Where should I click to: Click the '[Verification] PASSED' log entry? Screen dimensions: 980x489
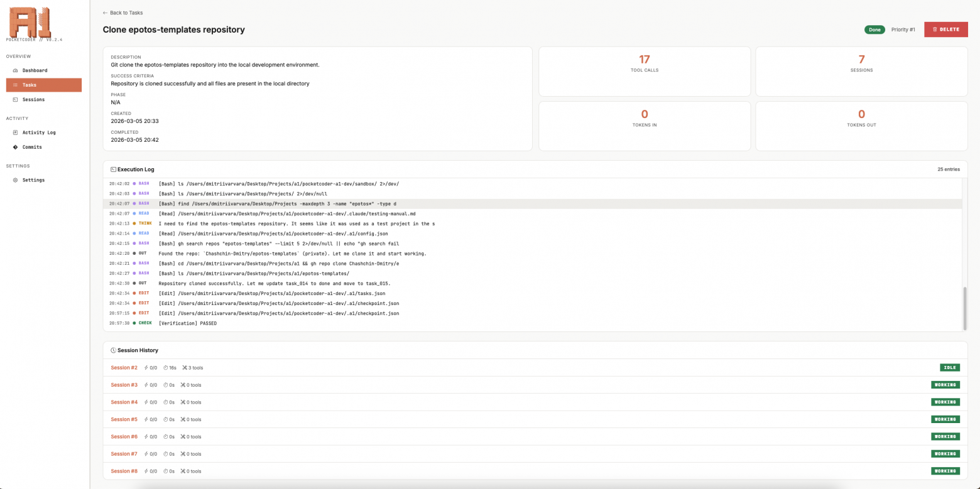pos(533,323)
